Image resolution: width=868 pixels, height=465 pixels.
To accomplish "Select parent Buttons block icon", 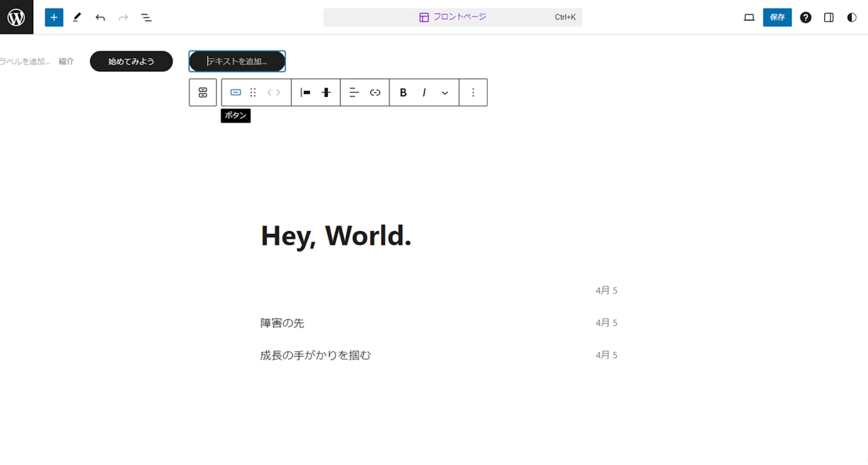I will coord(203,92).
